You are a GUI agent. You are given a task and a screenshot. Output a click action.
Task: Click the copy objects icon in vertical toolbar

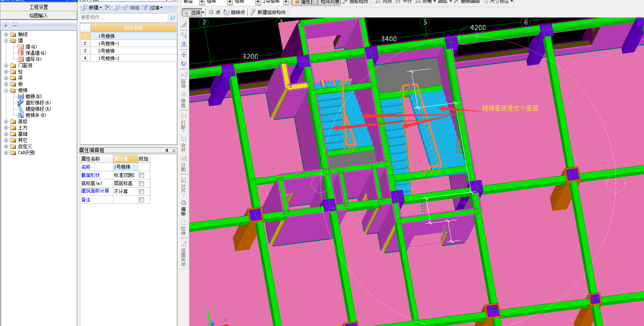point(184,35)
